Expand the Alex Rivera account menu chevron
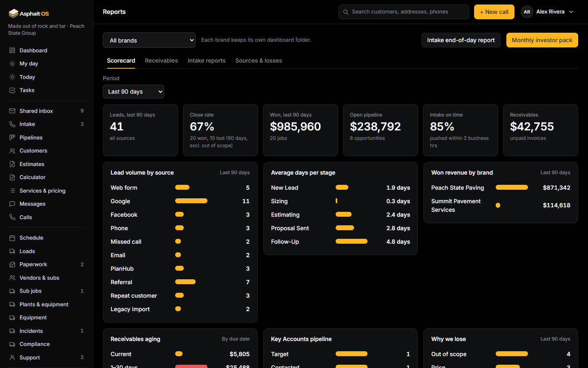The width and height of the screenshot is (588, 368). click(x=571, y=12)
